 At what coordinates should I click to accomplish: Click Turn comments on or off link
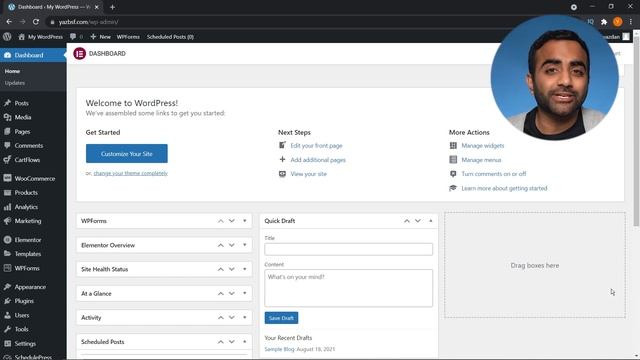click(x=493, y=174)
